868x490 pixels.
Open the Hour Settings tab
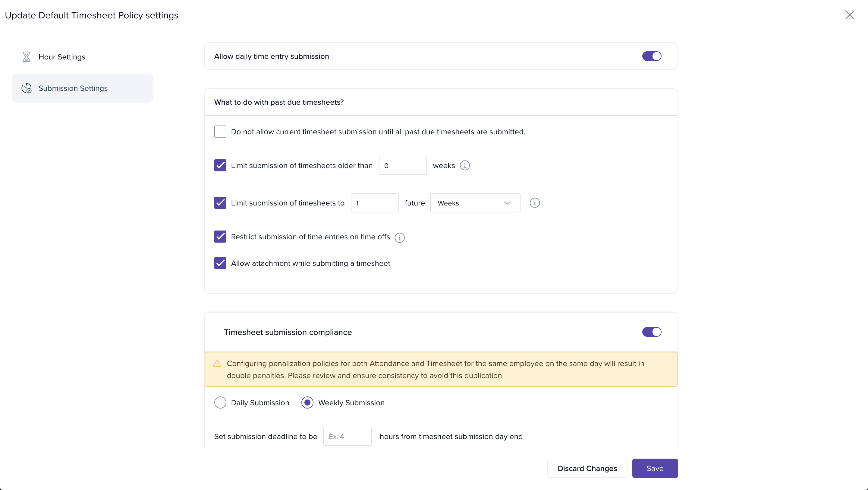point(62,57)
